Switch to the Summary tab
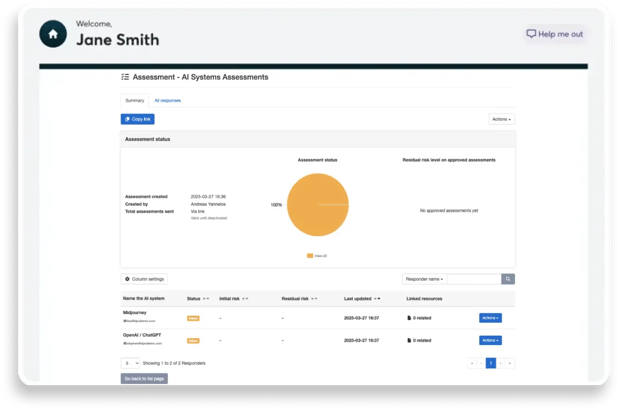This screenshot has width=620, height=410. click(135, 100)
